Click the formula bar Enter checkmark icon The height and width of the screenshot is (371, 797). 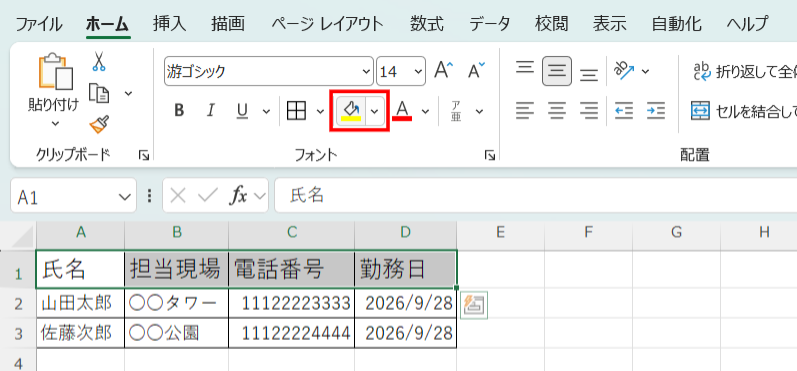(208, 196)
